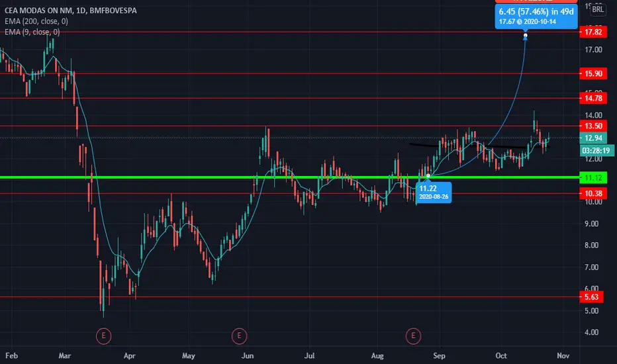Select the 15.90 price level label
617x364 pixels.
click(x=593, y=73)
